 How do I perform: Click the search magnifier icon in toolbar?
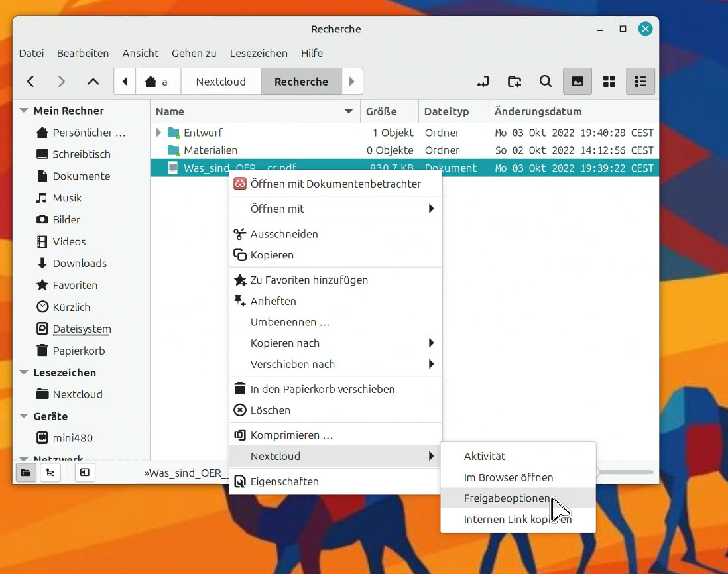pyautogui.click(x=545, y=82)
